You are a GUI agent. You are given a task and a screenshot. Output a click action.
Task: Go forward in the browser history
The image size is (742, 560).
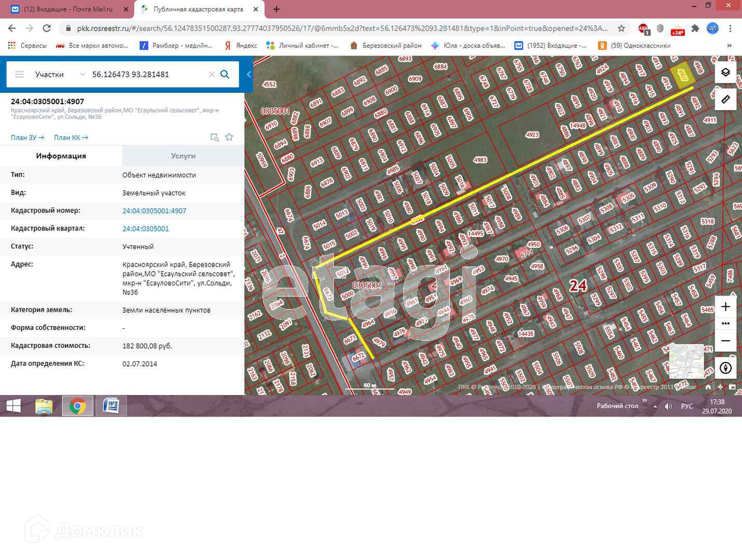tap(29, 29)
